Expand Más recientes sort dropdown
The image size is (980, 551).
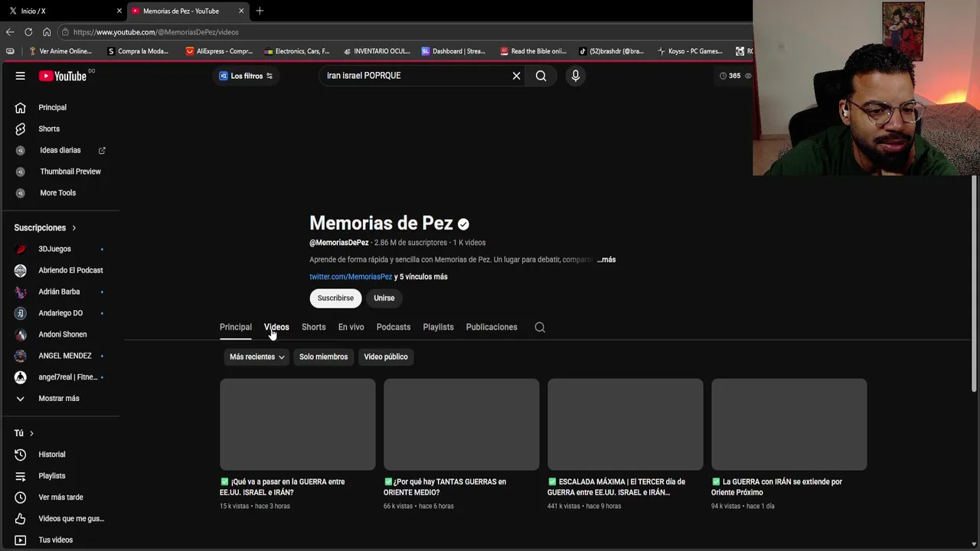256,357
